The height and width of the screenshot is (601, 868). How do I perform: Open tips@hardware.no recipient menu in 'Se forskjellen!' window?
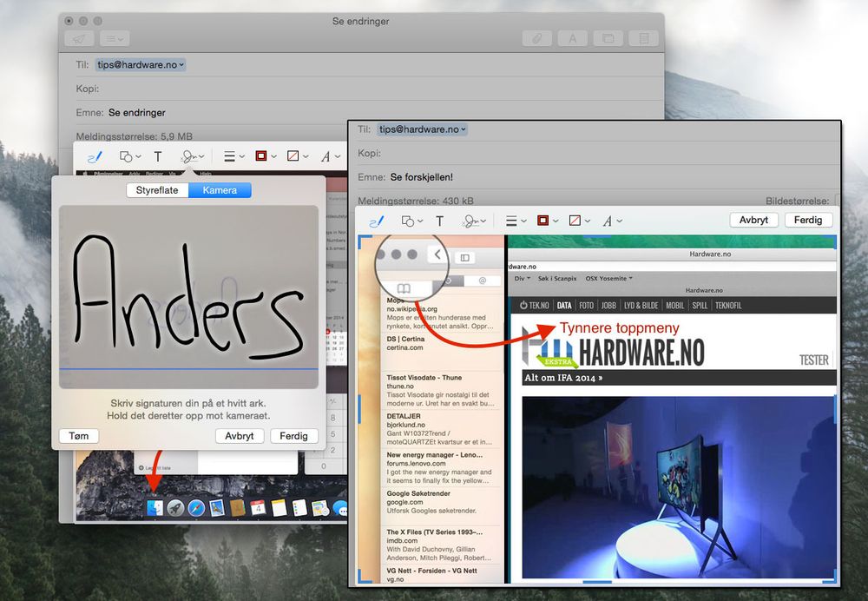pyautogui.click(x=423, y=129)
